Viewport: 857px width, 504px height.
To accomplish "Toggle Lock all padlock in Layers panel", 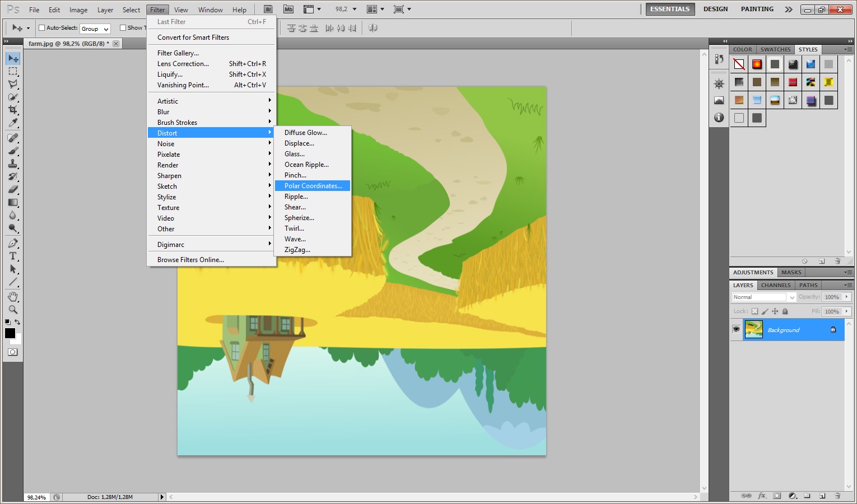I will [x=785, y=311].
